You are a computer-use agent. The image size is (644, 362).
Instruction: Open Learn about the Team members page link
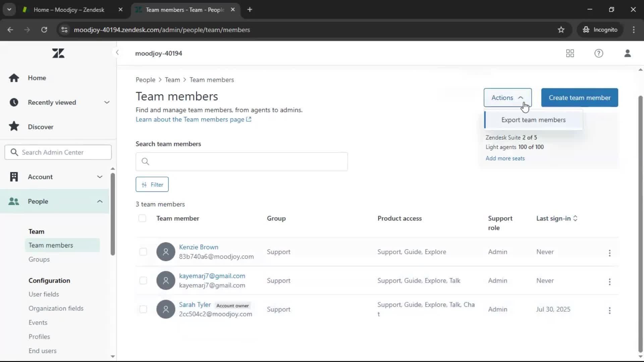(x=193, y=119)
